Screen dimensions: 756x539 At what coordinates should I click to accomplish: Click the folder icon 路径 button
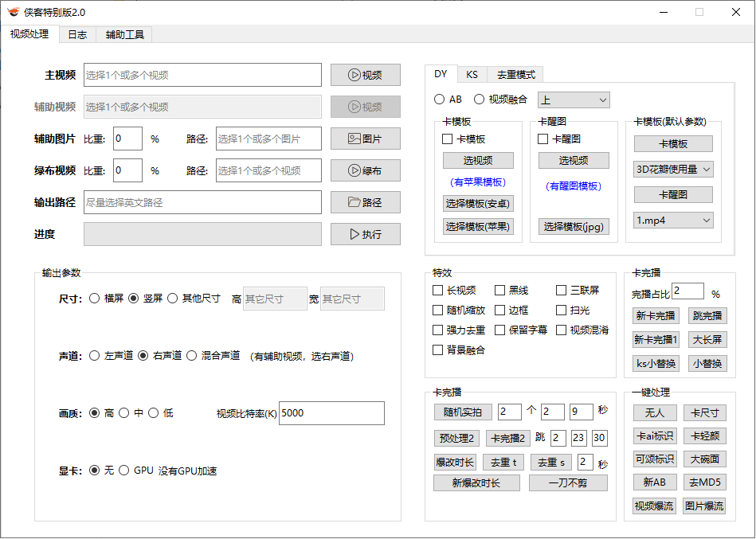[366, 202]
